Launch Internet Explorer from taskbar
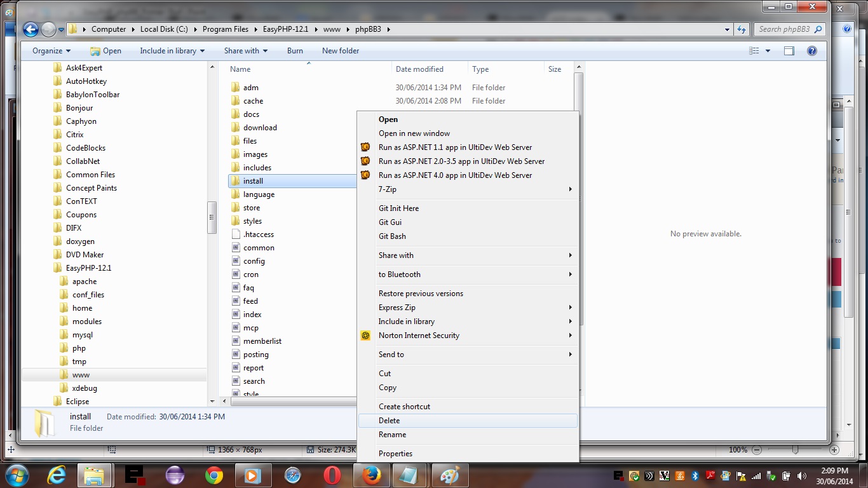This screenshot has height=488, width=868. coord(57,475)
